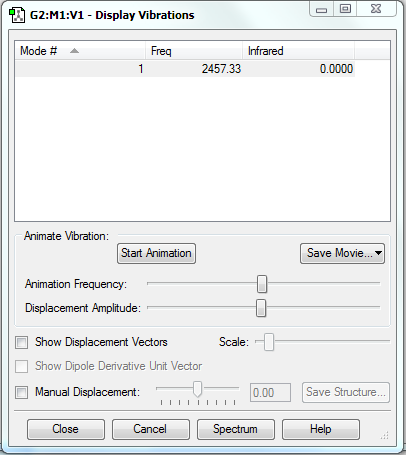The width and height of the screenshot is (406, 455).
Task: Click the Close button
Action: point(66,429)
